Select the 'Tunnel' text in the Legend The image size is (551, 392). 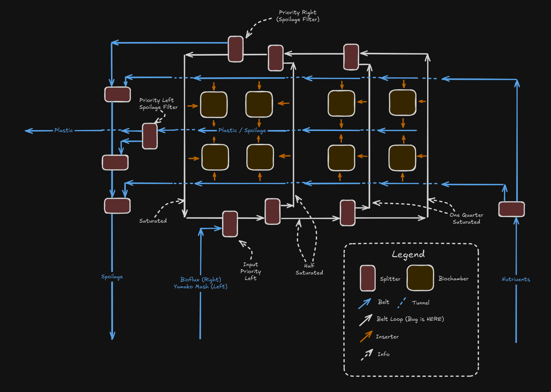click(x=421, y=303)
